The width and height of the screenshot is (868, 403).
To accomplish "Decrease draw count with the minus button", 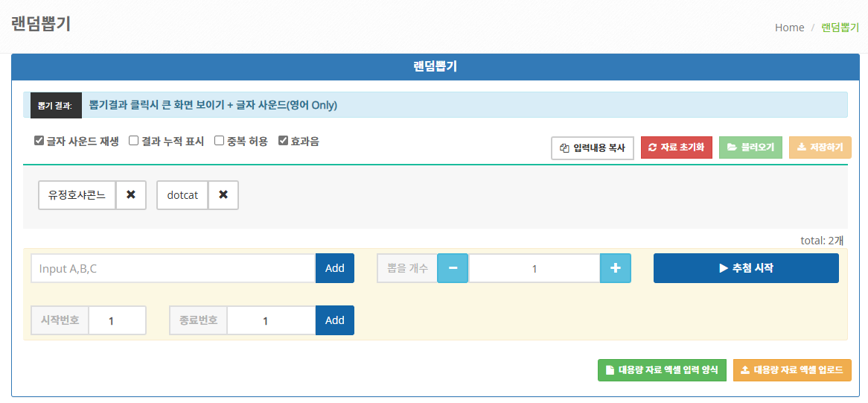I will pos(453,268).
